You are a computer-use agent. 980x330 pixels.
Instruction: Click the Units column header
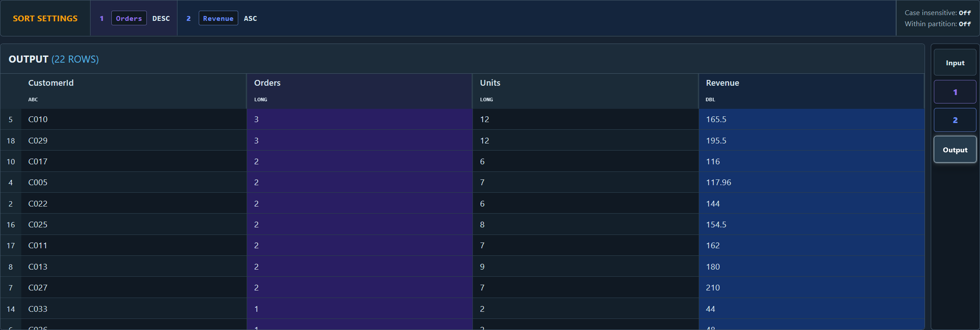[x=586, y=91]
